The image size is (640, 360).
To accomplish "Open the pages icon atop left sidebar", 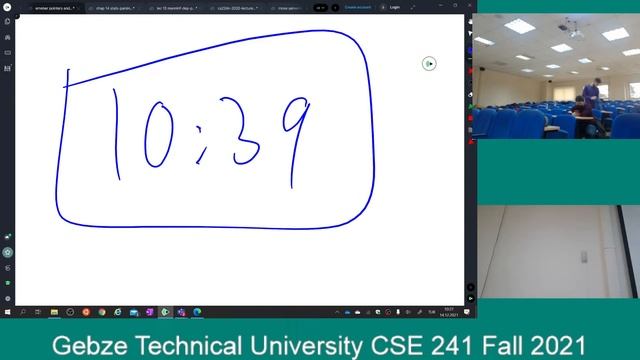I will 7,21.
